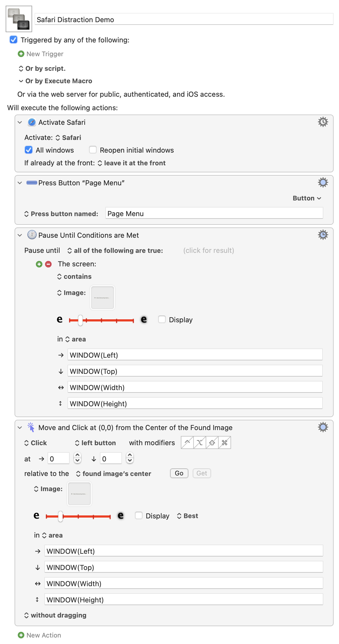Open the contains condition popup
Screen dimensions: 339x644
[x=74, y=276]
